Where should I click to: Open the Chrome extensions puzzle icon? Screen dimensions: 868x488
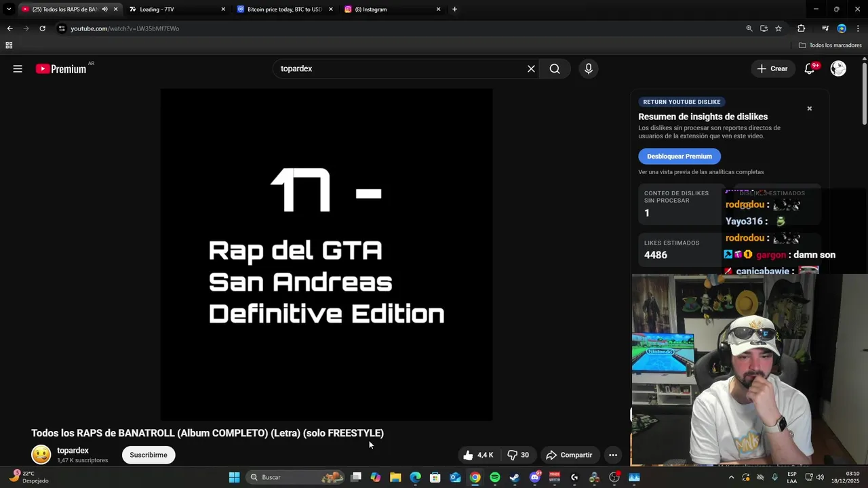802,28
